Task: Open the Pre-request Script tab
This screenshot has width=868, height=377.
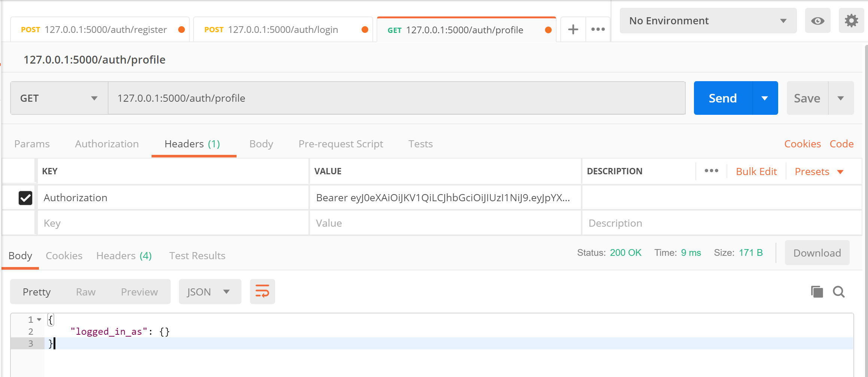Action: click(x=341, y=144)
